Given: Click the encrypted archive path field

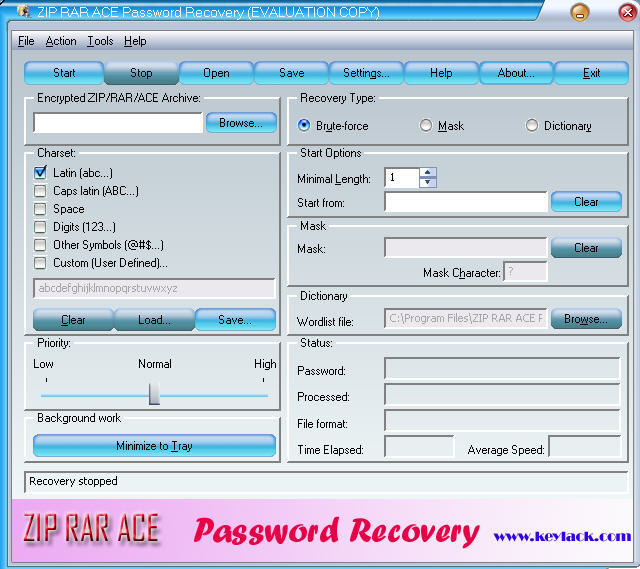Looking at the screenshot, I should [118, 123].
